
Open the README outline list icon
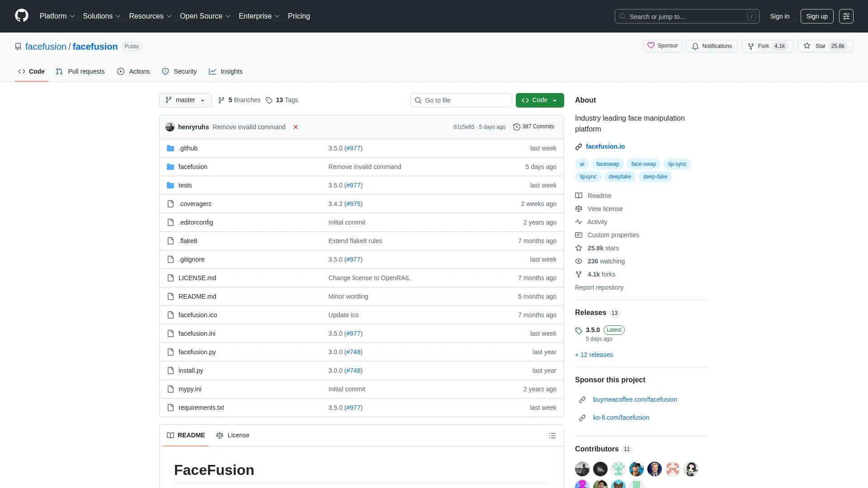coord(552,436)
